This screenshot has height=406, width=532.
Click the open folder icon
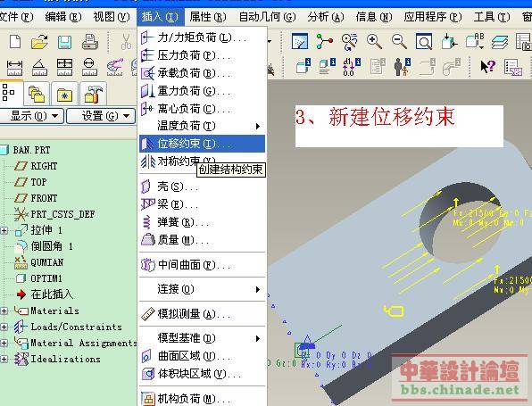[39, 42]
